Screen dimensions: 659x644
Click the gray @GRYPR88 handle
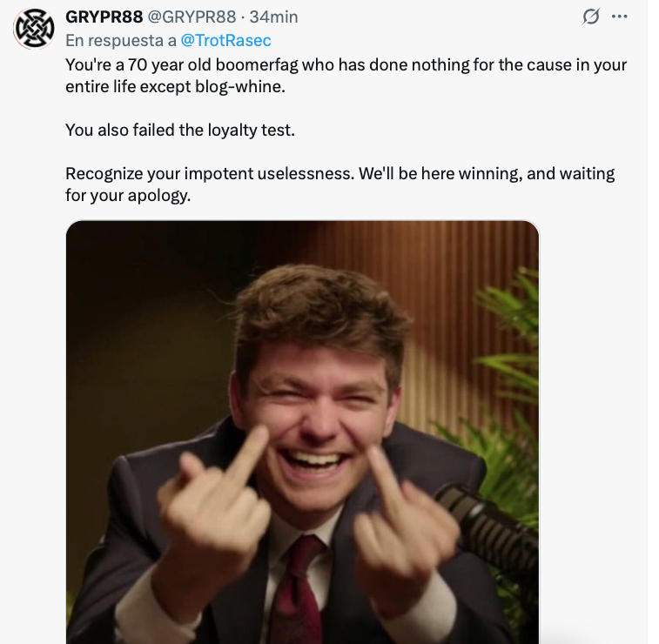192,17
